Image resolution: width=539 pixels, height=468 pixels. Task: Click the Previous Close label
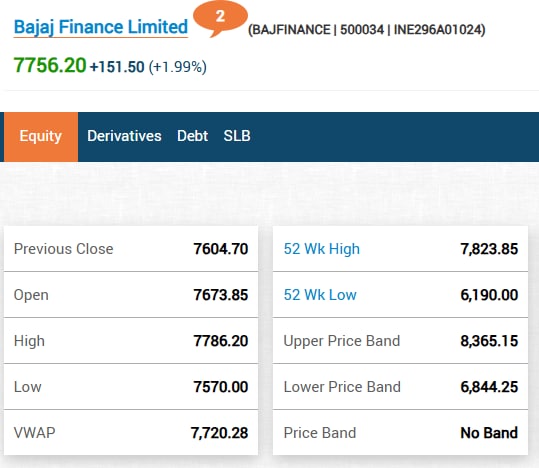click(64, 249)
